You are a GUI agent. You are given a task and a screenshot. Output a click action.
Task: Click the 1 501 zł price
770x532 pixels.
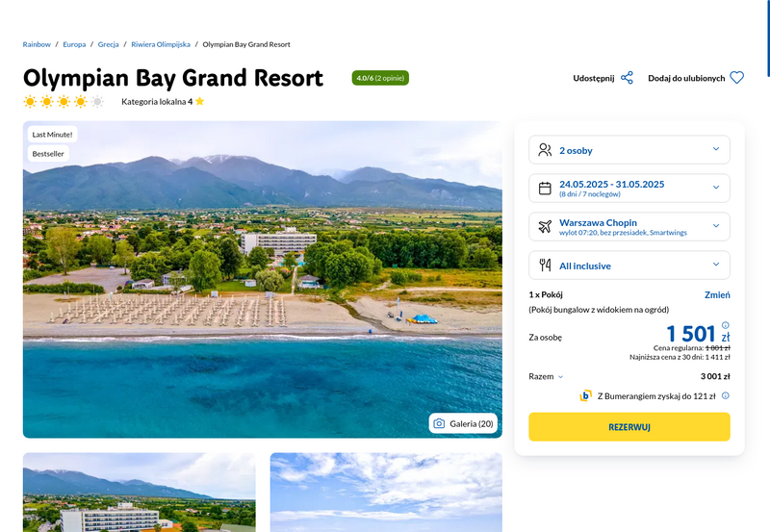(x=698, y=334)
